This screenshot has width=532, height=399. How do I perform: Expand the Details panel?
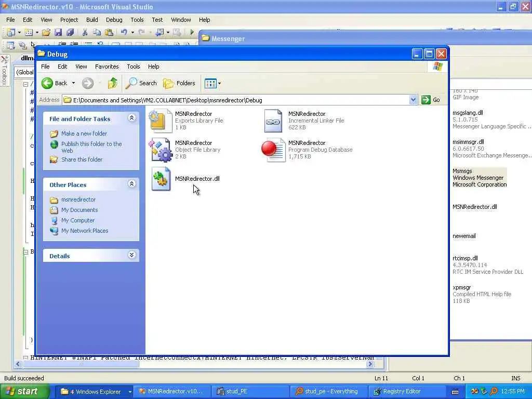131,255
